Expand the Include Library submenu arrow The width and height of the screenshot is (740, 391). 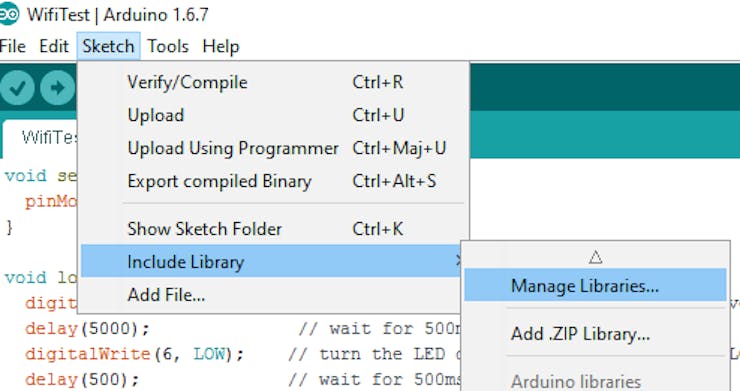pyautogui.click(x=458, y=260)
